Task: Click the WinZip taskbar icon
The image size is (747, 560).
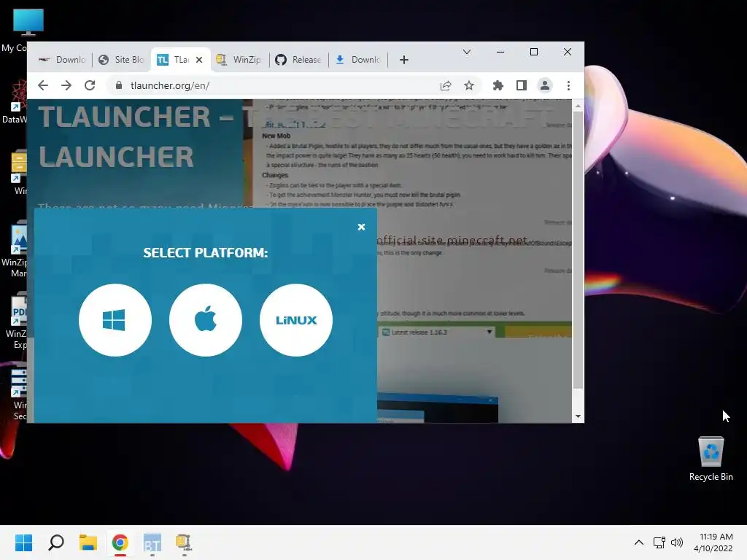Action: pyautogui.click(x=184, y=542)
